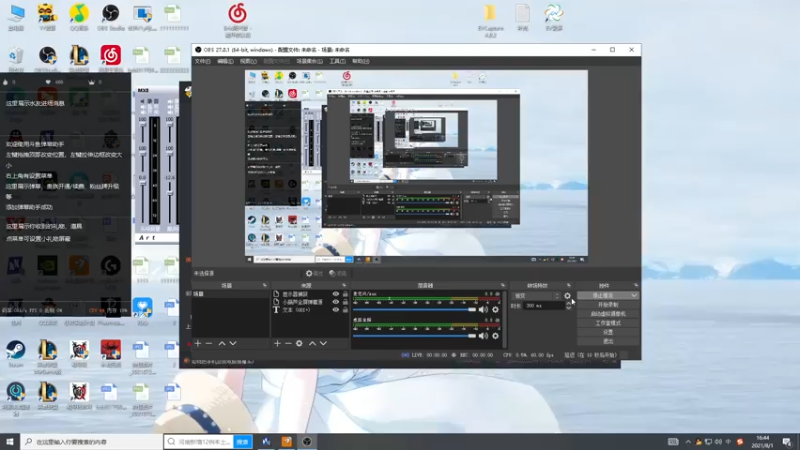Image resolution: width=800 pixels, height=450 pixels.
Task: Select the Steam desktop shortcut
Action: tap(16, 354)
